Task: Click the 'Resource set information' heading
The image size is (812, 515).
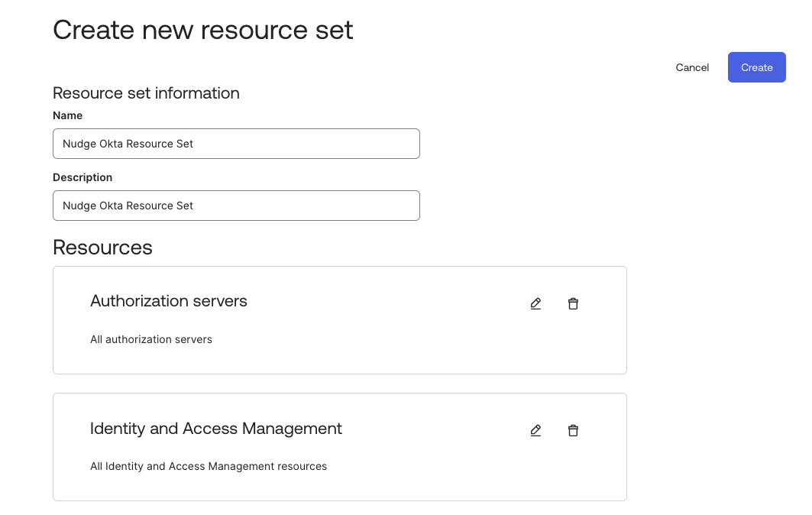Action: (x=146, y=93)
